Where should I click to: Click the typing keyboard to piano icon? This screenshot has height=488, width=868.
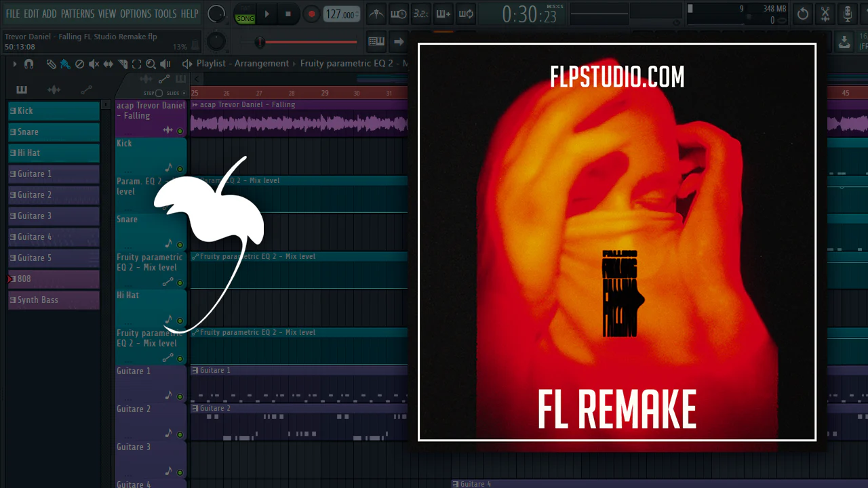point(376,41)
